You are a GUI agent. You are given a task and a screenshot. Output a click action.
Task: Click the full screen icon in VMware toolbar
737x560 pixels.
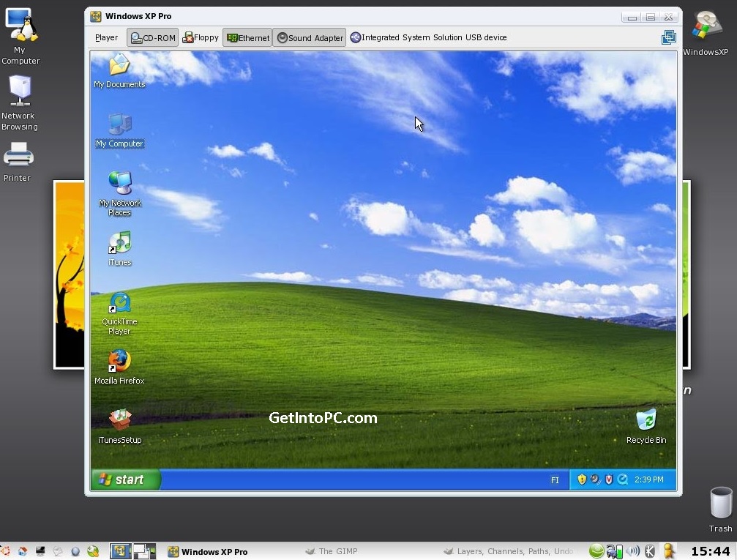point(668,37)
